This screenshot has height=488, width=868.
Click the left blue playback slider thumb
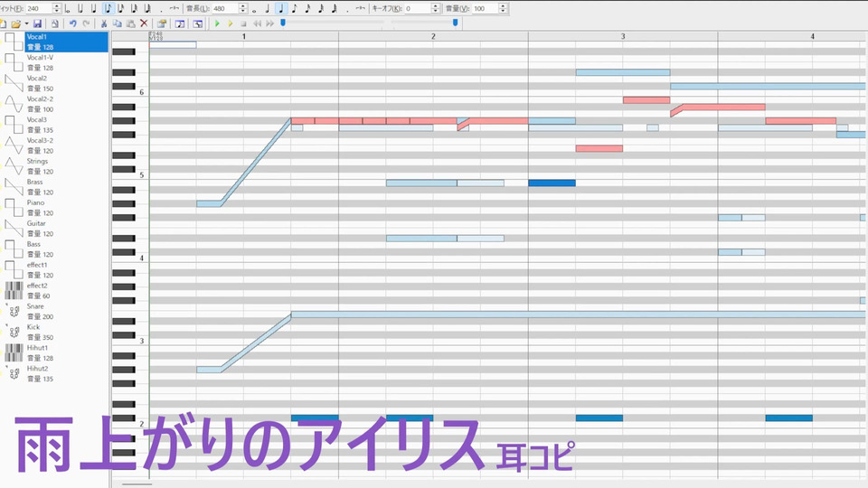click(283, 23)
